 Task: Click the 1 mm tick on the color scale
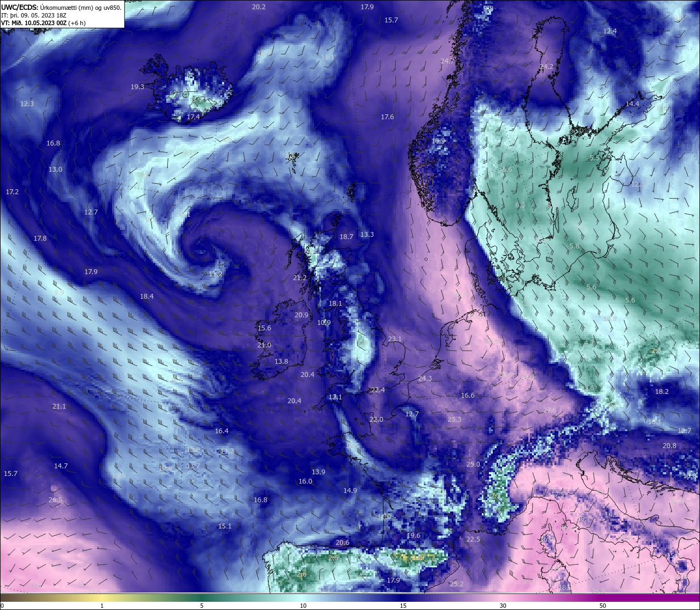(102, 606)
